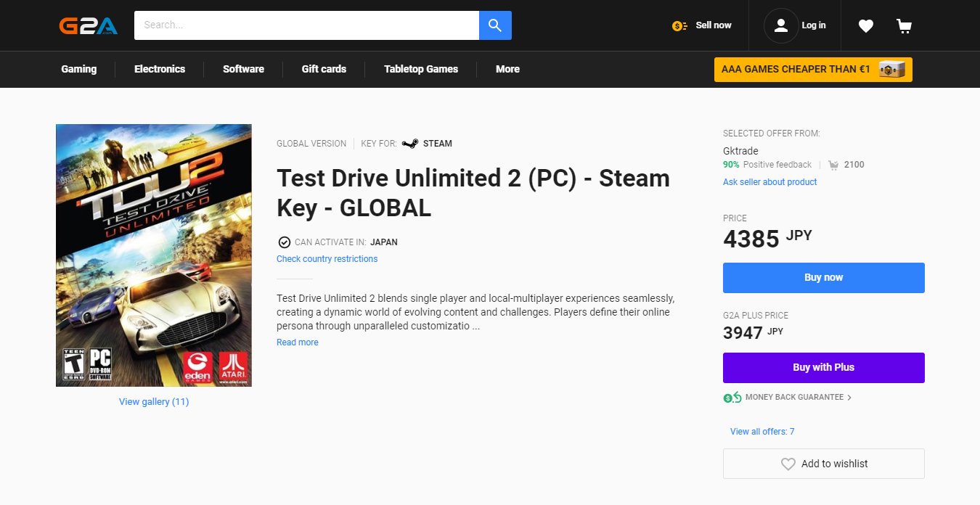
Task: Open Check country restrictions link
Action: click(327, 259)
